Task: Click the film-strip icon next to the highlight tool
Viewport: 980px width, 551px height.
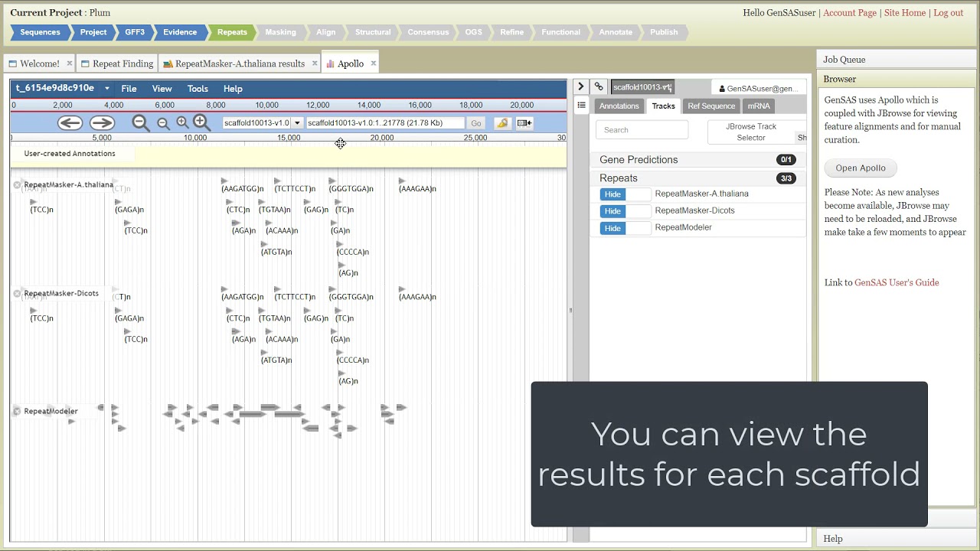Action: point(524,123)
